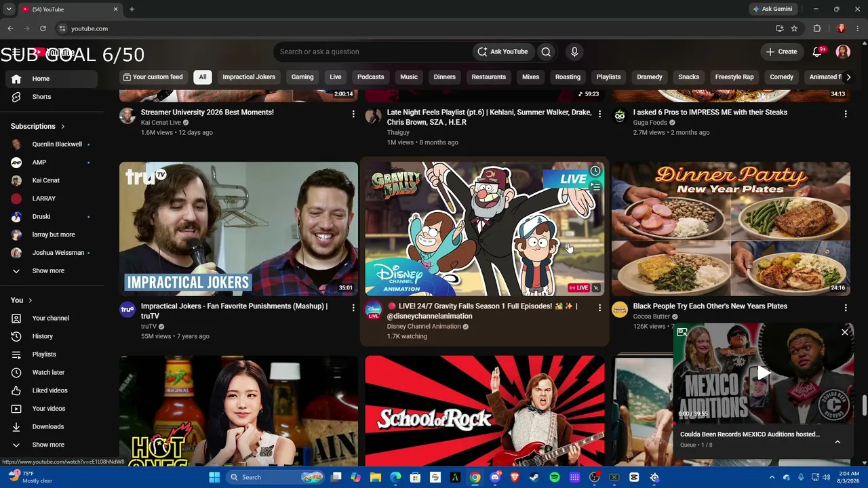Add Gravity Falls live stream to queue

pyautogui.click(x=595, y=186)
